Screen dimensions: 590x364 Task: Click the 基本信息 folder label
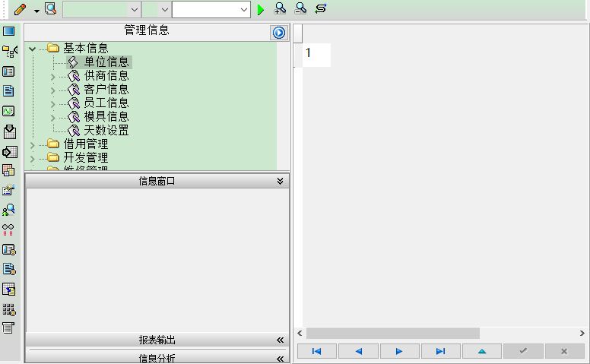[x=86, y=48]
